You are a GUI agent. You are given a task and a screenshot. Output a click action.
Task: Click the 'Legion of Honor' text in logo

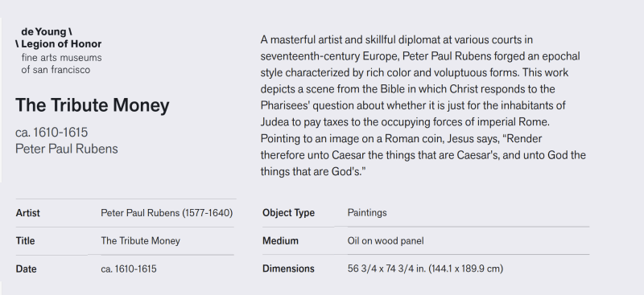(x=61, y=43)
